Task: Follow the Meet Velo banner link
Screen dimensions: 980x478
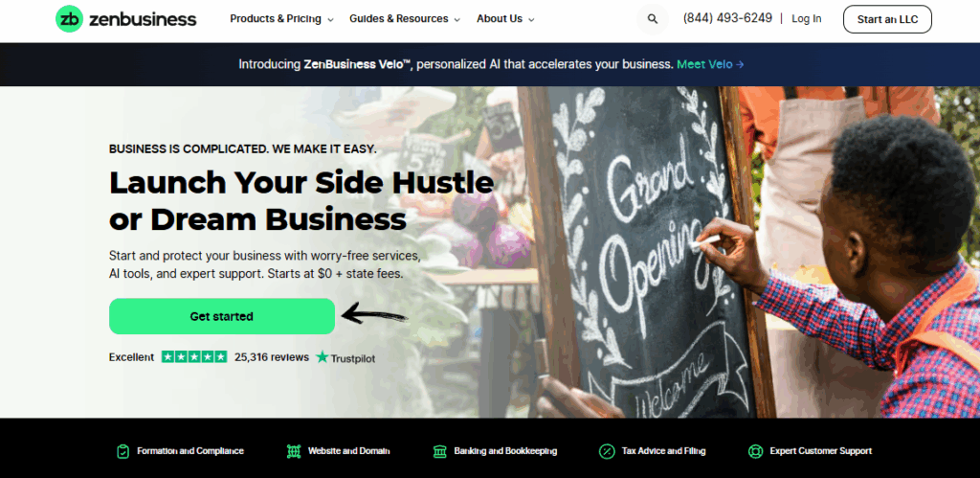Action: [x=711, y=64]
